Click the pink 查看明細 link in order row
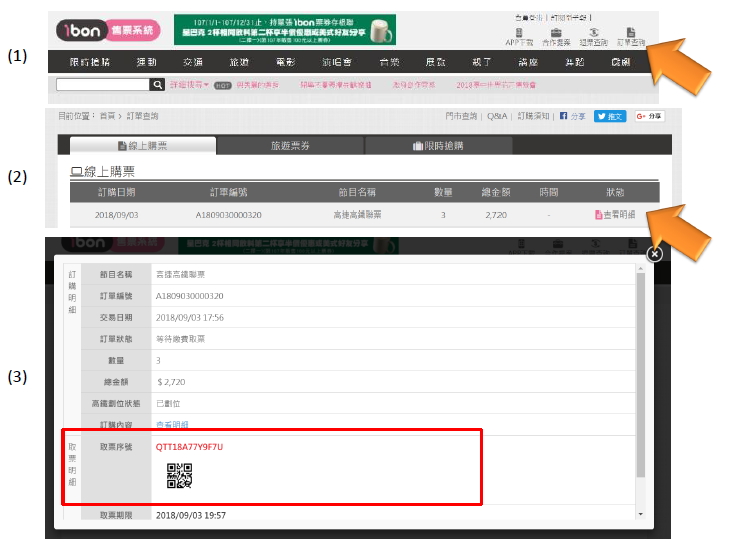This screenshot has width=733, height=550. pos(615,214)
